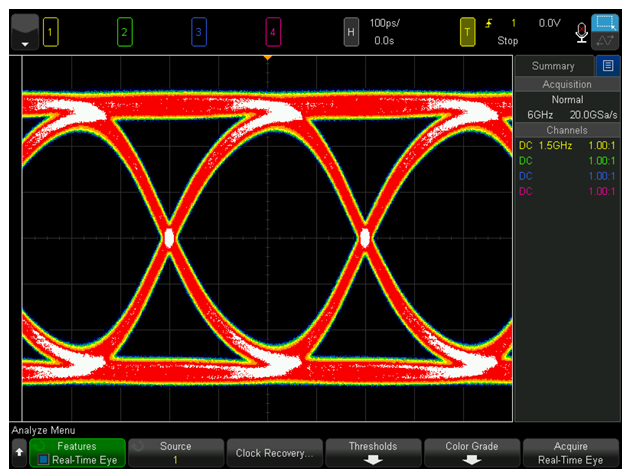Click the 0.0s horizontal delay value
This screenshot has height=476, width=628.
384,41
